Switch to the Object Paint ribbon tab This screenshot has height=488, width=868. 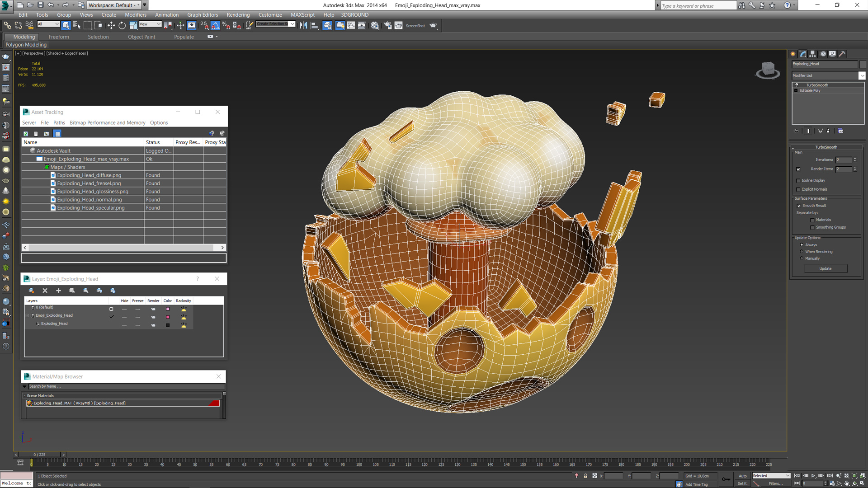[142, 37]
